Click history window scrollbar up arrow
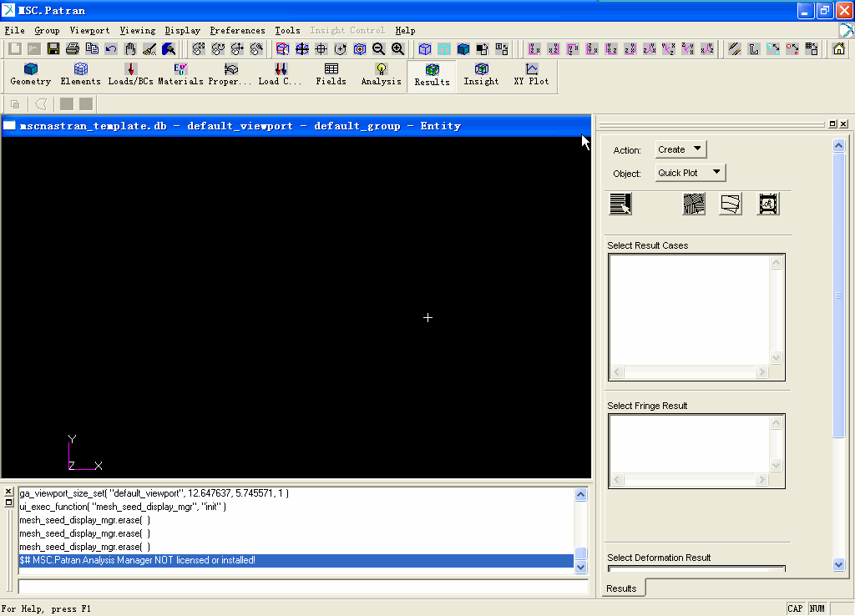The image size is (855, 616). pyautogui.click(x=581, y=494)
